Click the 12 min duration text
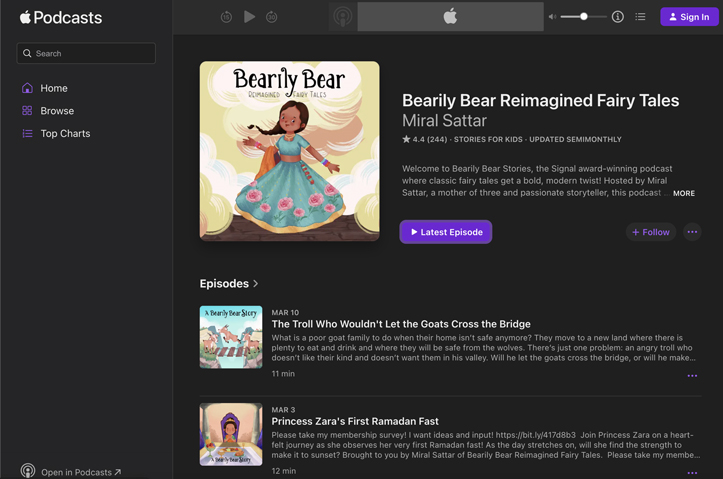The height and width of the screenshot is (479, 723). (x=284, y=471)
